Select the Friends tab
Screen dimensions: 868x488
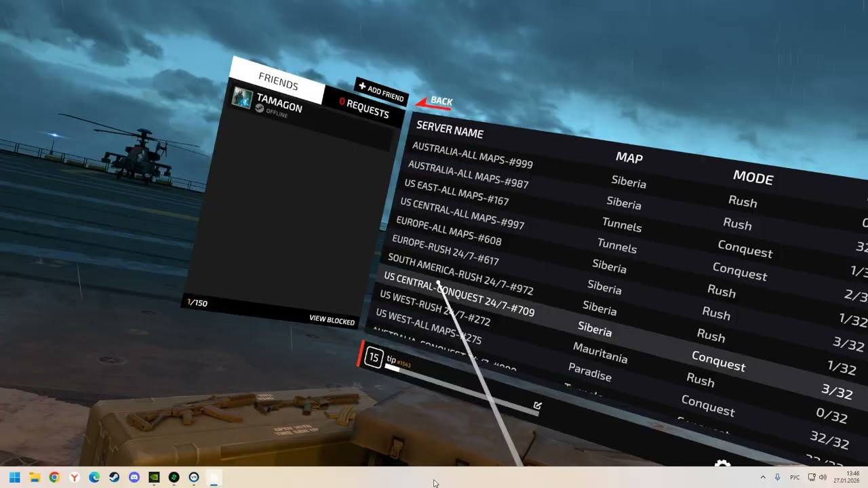278,82
